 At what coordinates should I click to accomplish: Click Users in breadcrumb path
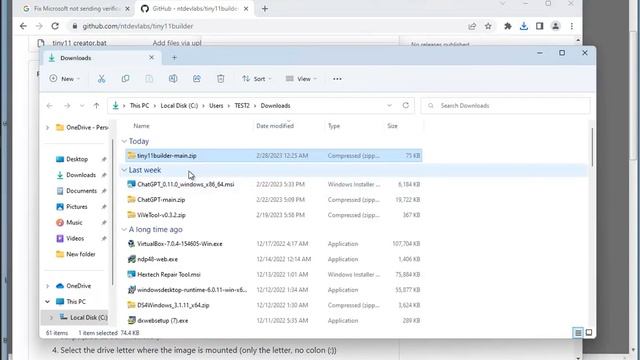(216, 106)
